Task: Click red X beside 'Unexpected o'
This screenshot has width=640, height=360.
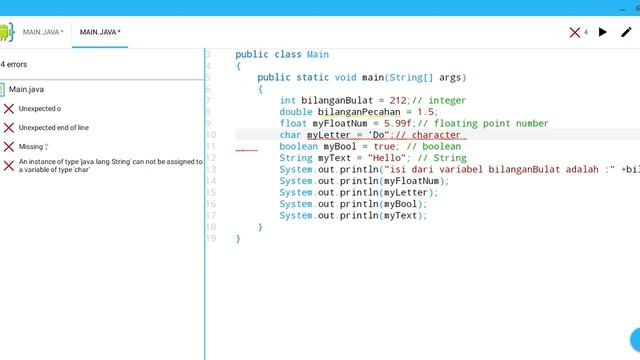Action: click(x=9, y=109)
